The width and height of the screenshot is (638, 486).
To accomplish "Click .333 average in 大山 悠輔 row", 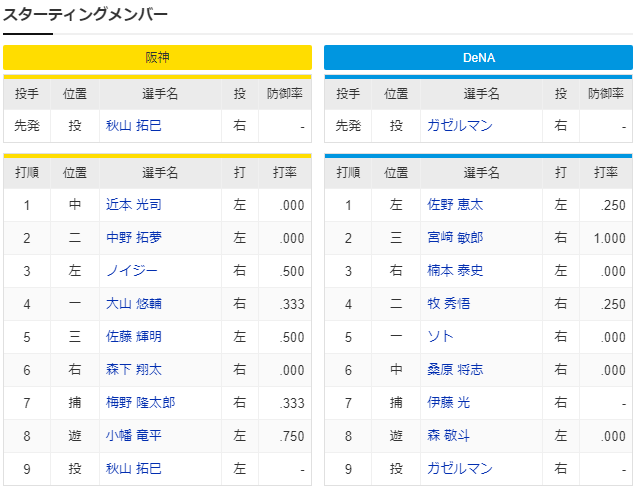I will [292, 304].
